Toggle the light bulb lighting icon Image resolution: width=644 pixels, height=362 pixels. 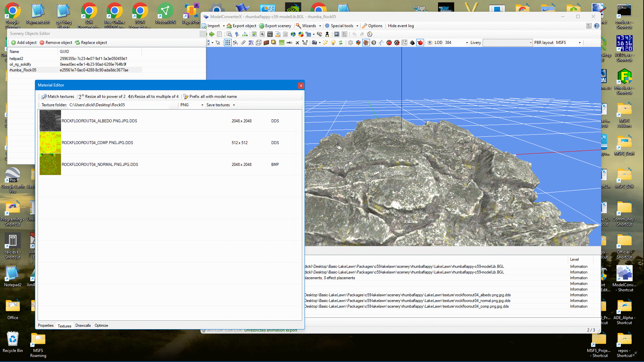[x=333, y=43]
